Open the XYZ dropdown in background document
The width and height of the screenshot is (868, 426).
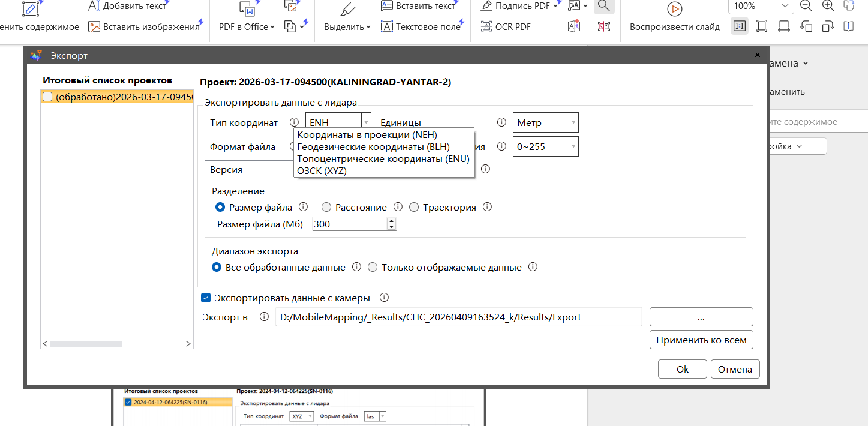point(302,416)
